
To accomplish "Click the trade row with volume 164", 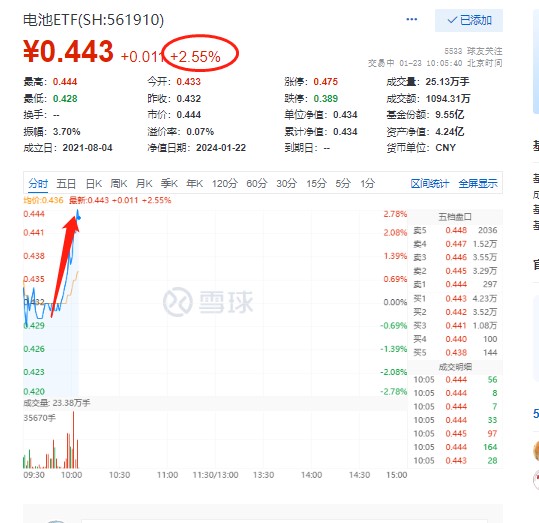I will tap(455, 447).
